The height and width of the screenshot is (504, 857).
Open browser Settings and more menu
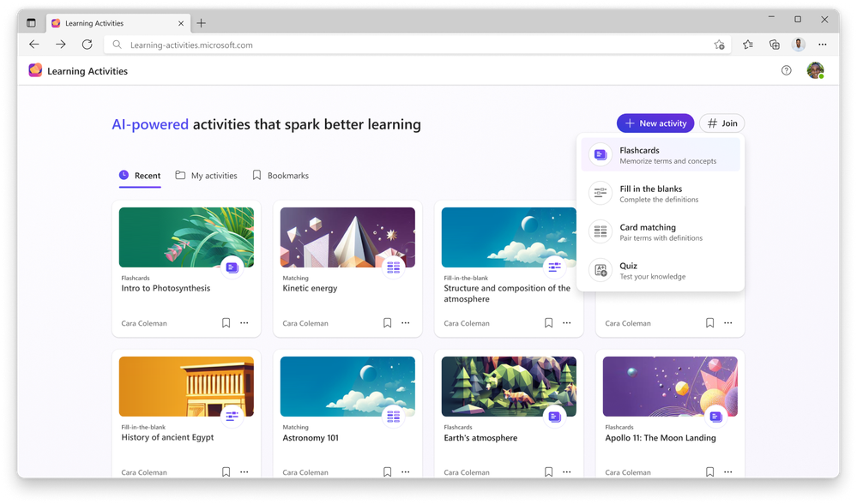823,45
